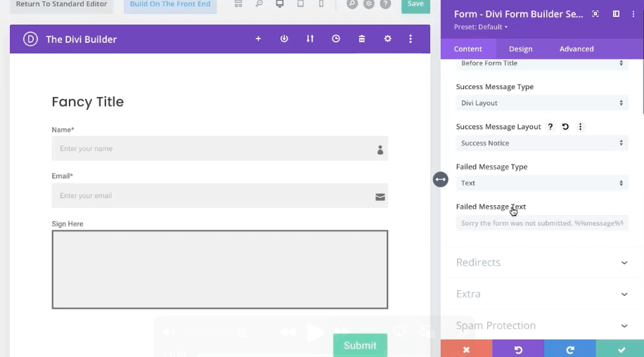
Task: Click the Enter your email field
Action: [220, 196]
